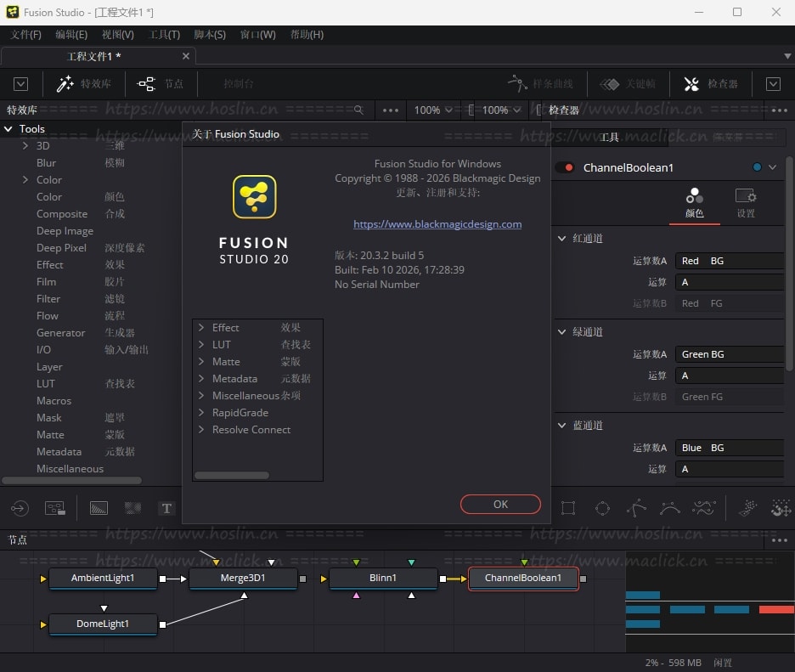Toggle the 样条曲线 spline panel
Screen dimensions: 795x672
click(540, 84)
